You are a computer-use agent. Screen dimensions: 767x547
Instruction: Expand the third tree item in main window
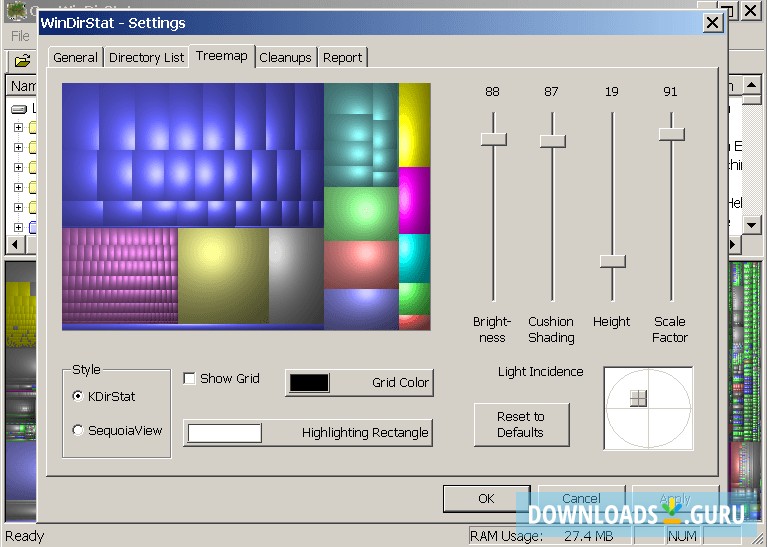pos(18,167)
